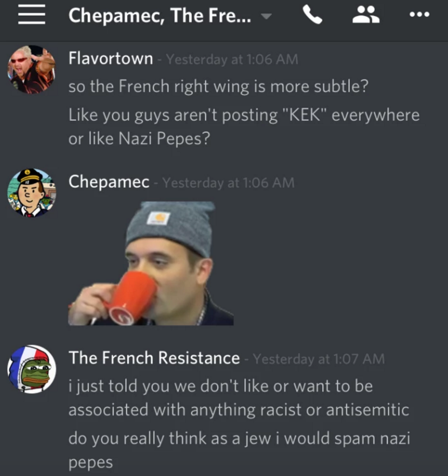448x476 pixels.
Task: Open the image of man drinking from red mug
Action: 151,263
